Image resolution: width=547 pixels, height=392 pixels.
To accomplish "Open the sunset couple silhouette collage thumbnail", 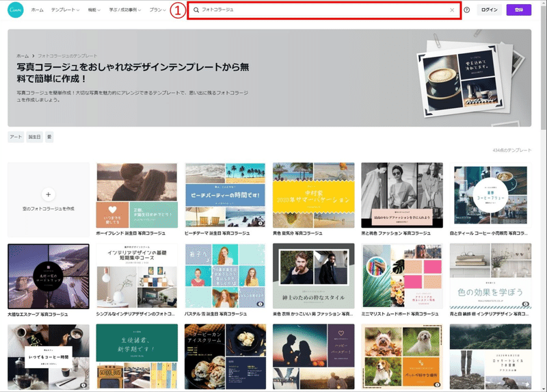I will point(314,356).
